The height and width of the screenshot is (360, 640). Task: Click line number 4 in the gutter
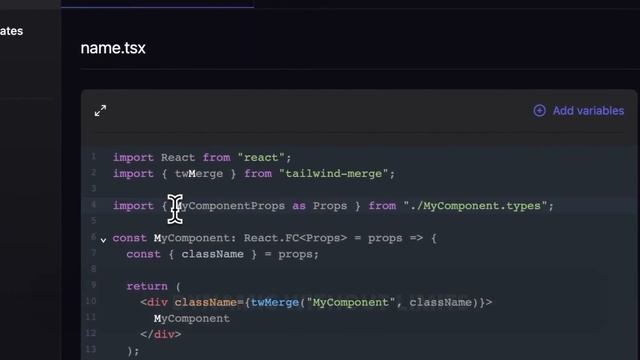tap(93, 204)
